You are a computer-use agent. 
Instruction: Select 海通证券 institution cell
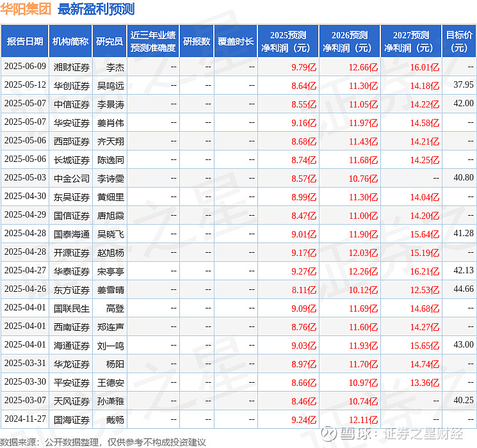[72, 345]
